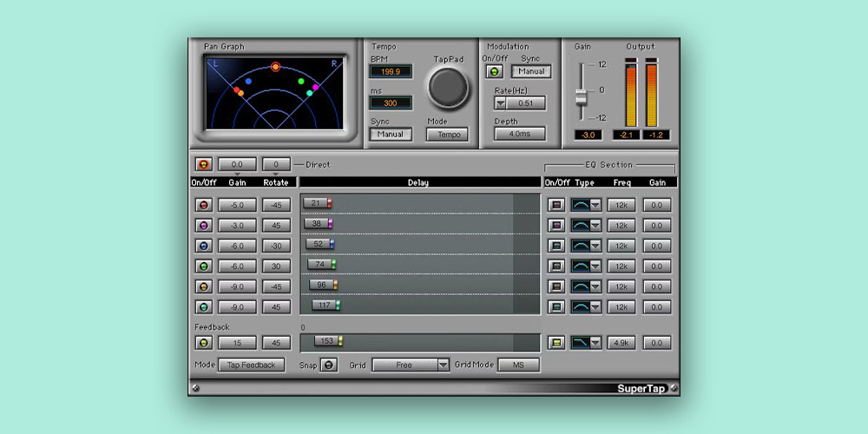The width and height of the screenshot is (868, 434).
Task: Click the BPM value field showing 199.9
Action: (391, 71)
